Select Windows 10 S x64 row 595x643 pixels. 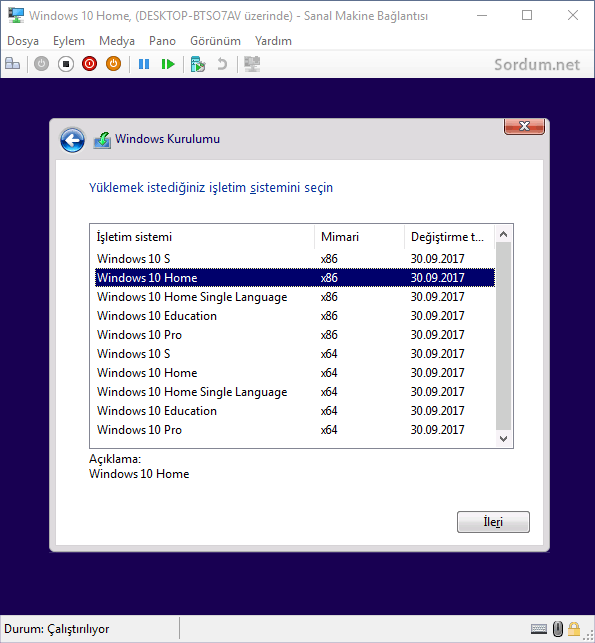point(294,353)
